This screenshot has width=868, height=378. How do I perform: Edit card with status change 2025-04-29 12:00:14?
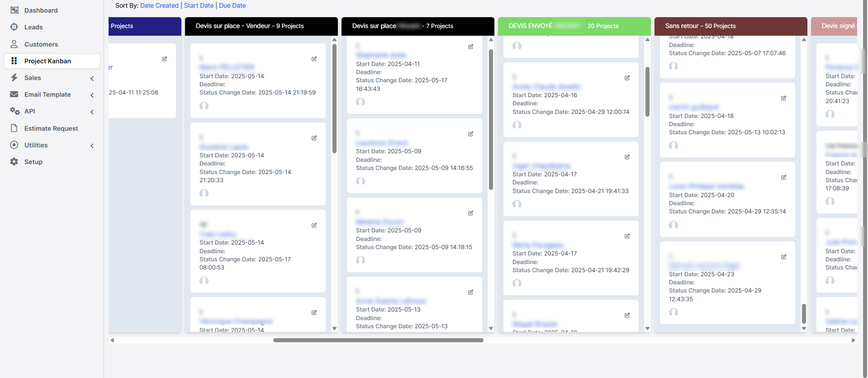click(627, 78)
